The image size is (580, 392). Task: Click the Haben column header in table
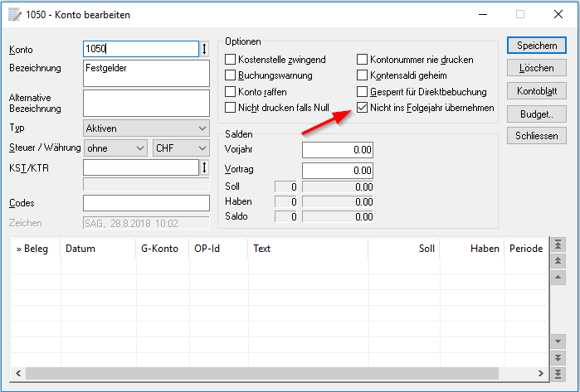point(472,249)
